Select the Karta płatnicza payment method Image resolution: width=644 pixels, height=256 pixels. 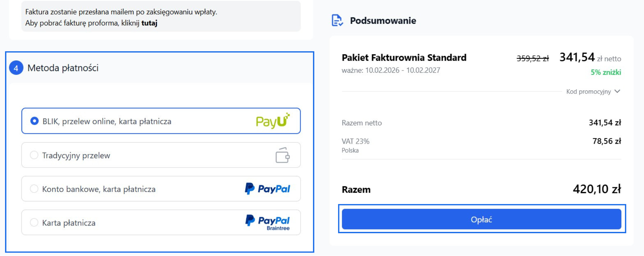click(34, 222)
